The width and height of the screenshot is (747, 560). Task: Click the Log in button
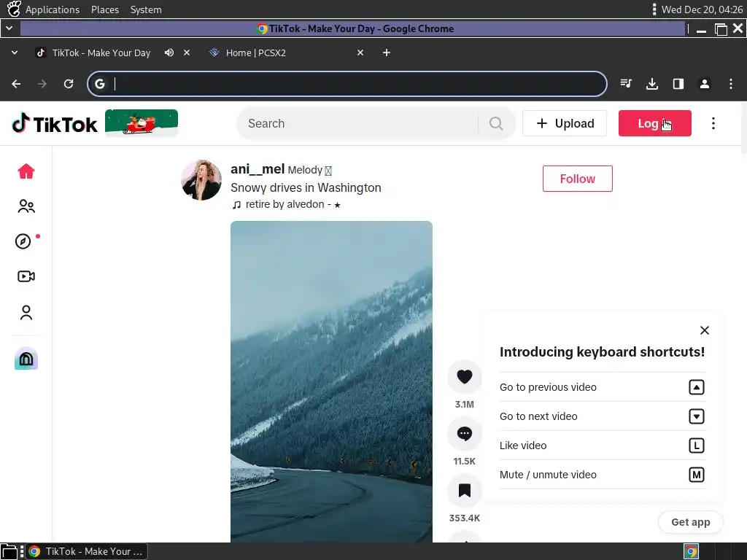tap(654, 123)
